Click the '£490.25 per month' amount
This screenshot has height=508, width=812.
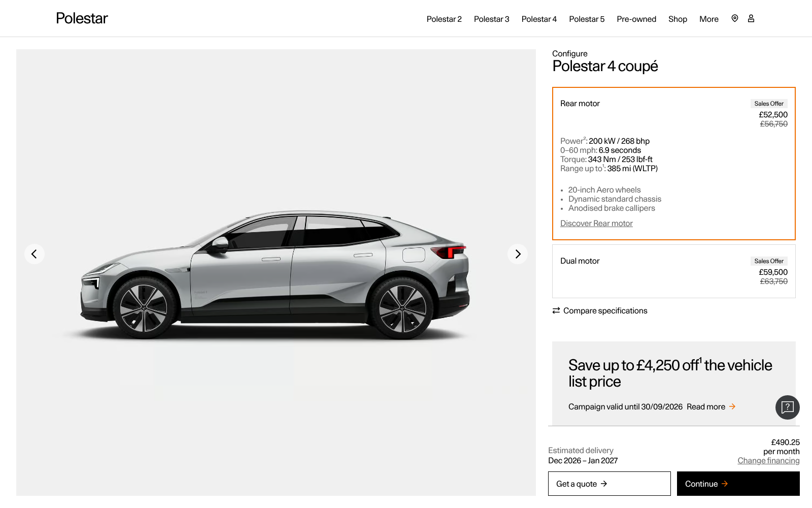[x=782, y=447]
